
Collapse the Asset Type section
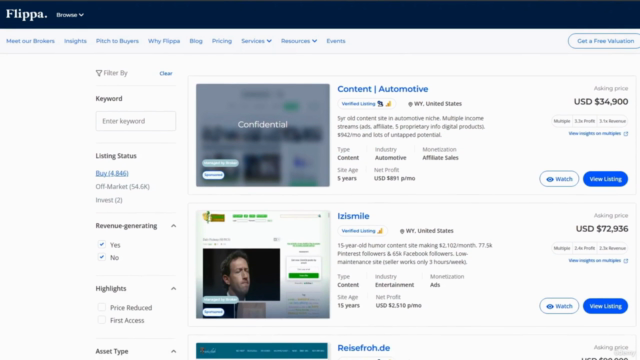click(x=173, y=351)
